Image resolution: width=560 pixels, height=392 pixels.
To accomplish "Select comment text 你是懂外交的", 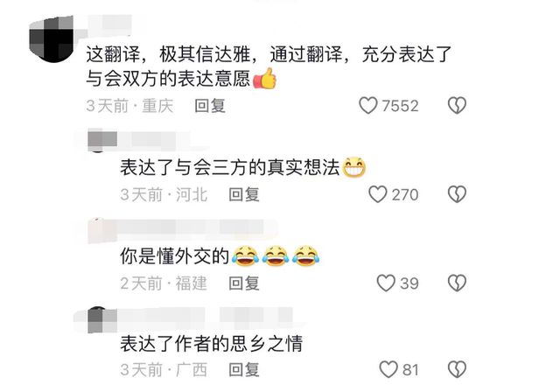I will coord(174,256).
